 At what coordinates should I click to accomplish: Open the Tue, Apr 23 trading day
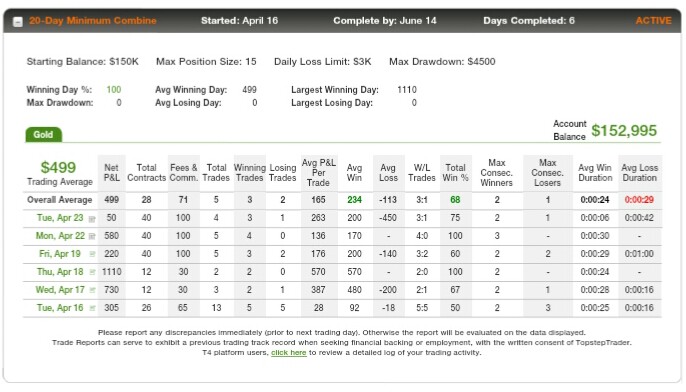(x=60, y=218)
